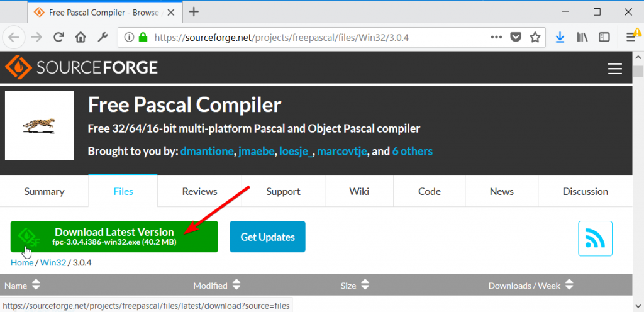Sort files by Modified date
This screenshot has height=312, width=644.
tap(217, 285)
